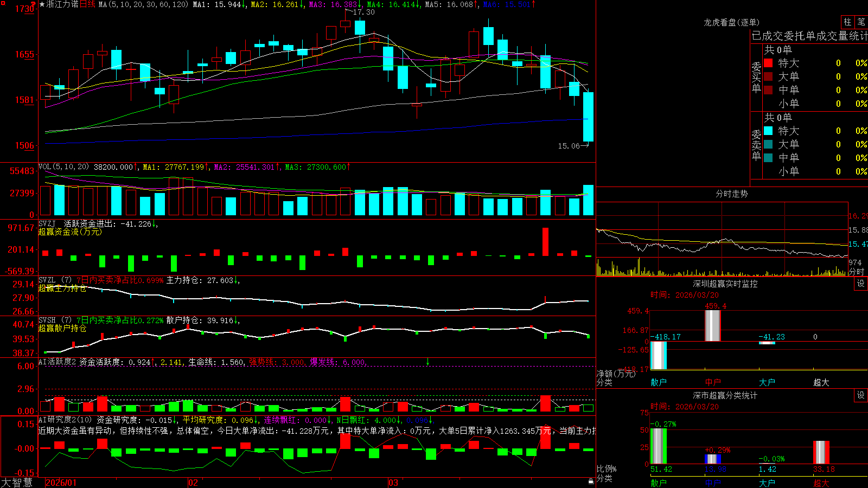This screenshot has width=868, height=488.
Task: Switch to 柱 bar view in 龙虎看盘
Action: [847, 22]
